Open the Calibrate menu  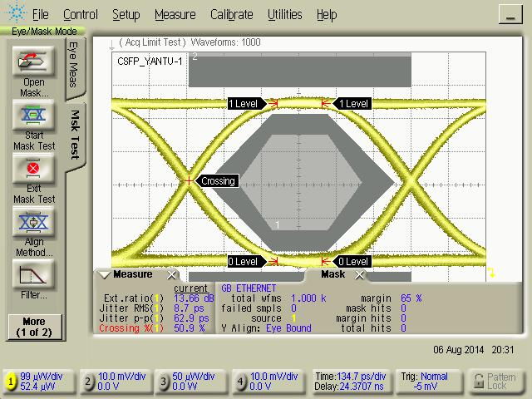(x=232, y=14)
